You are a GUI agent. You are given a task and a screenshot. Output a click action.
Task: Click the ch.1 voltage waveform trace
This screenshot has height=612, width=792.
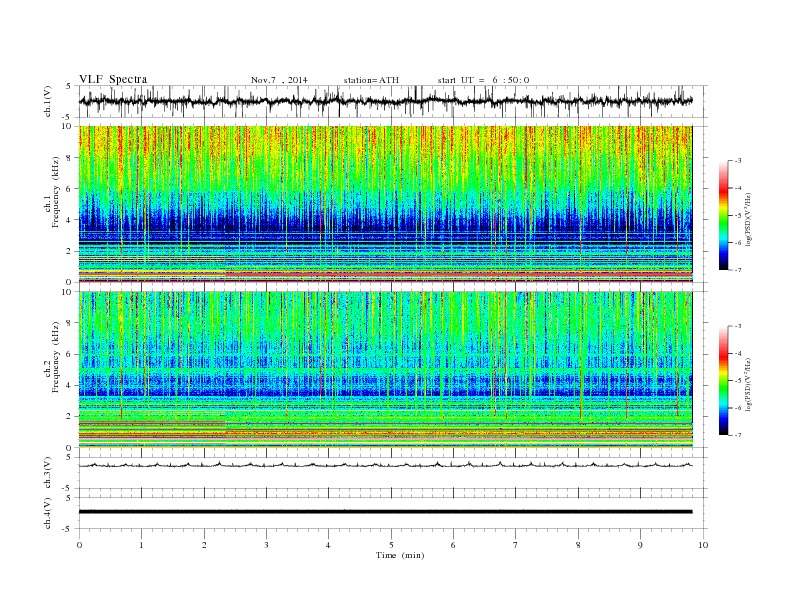[385, 101]
